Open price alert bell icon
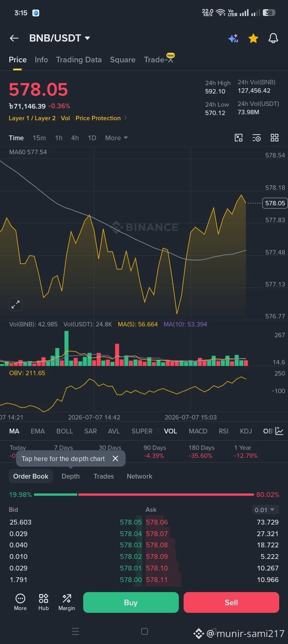288x644 pixels. coord(273,38)
